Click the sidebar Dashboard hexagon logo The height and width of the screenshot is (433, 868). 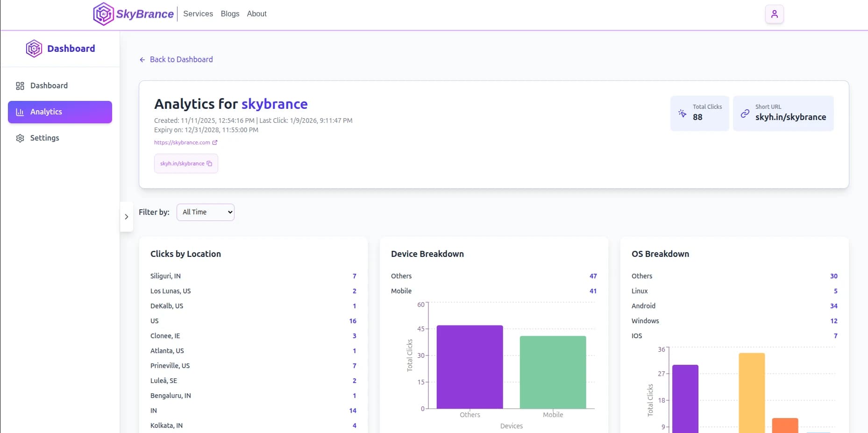coord(34,49)
